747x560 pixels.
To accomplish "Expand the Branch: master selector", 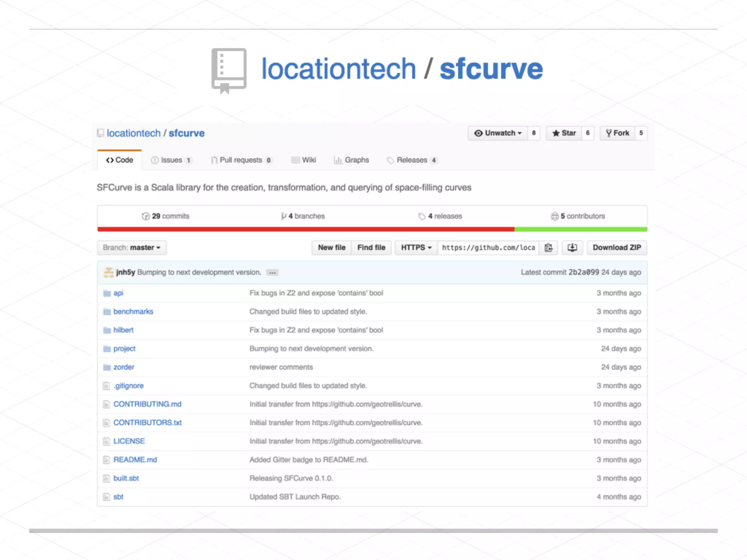I will pos(132,248).
